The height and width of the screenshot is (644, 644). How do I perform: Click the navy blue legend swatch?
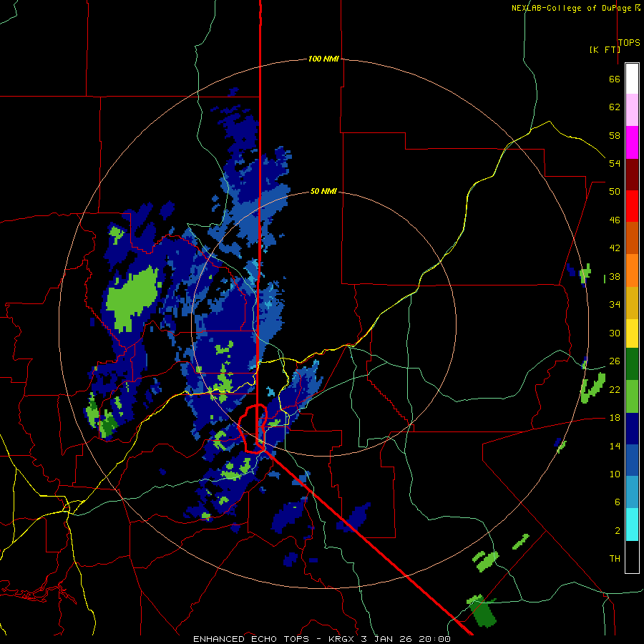click(x=632, y=429)
